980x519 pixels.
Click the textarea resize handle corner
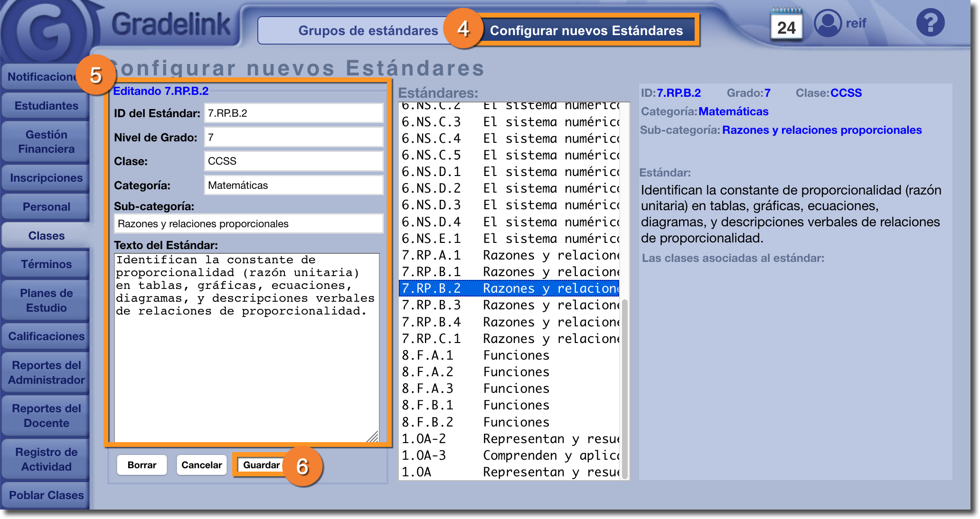click(x=373, y=436)
